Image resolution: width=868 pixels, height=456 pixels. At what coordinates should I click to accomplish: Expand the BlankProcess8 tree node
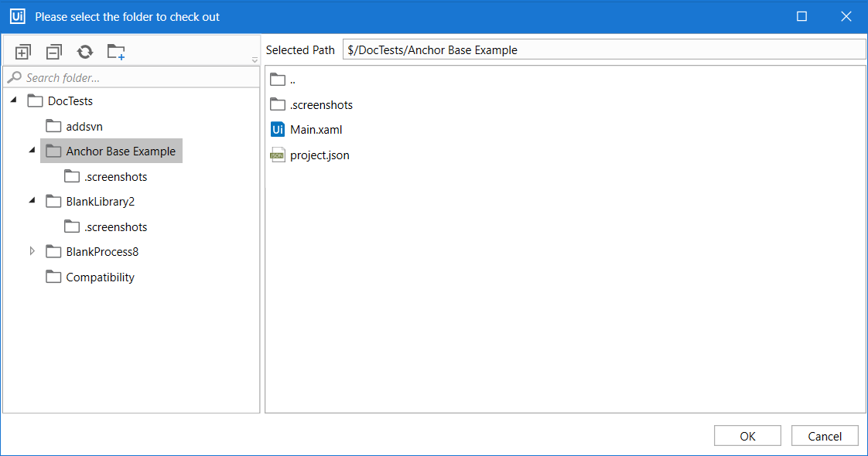(x=32, y=251)
